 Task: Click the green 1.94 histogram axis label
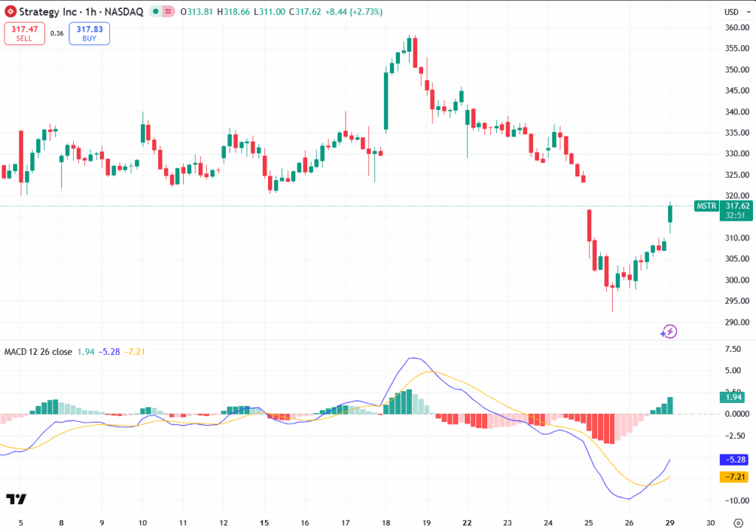(x=734, y=397)
